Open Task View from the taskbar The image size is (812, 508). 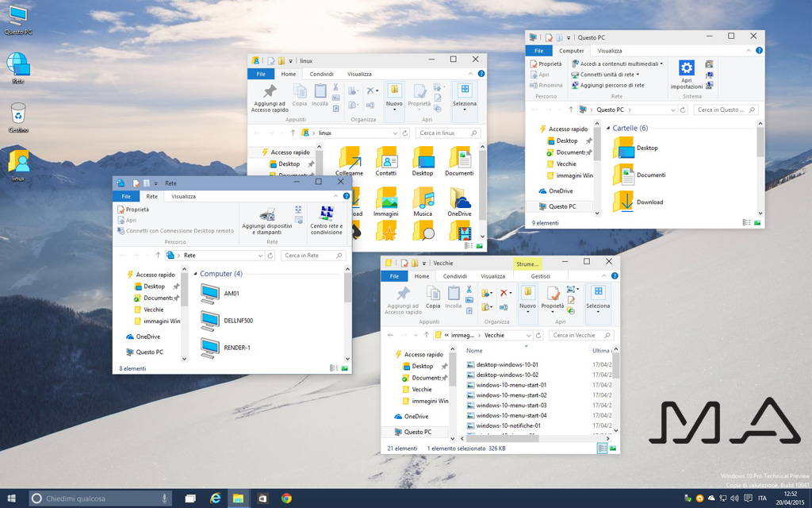190,498
